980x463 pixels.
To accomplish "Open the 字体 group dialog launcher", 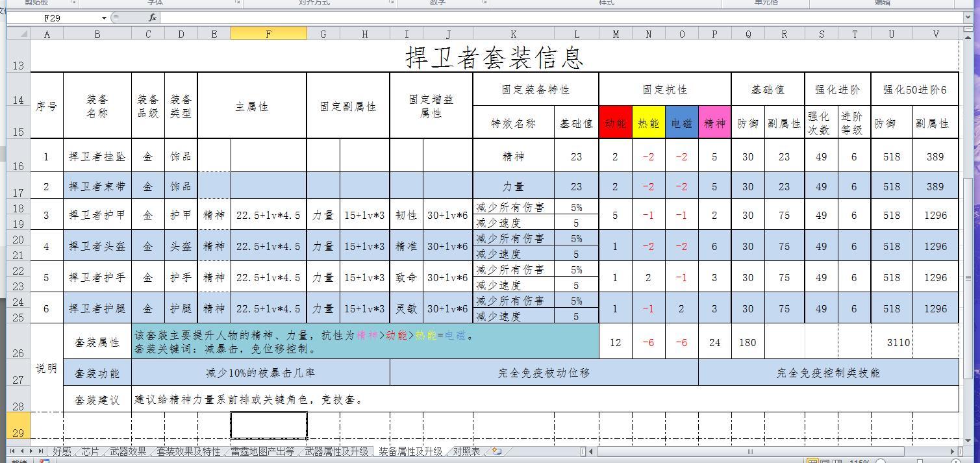I will click(238, 3).
